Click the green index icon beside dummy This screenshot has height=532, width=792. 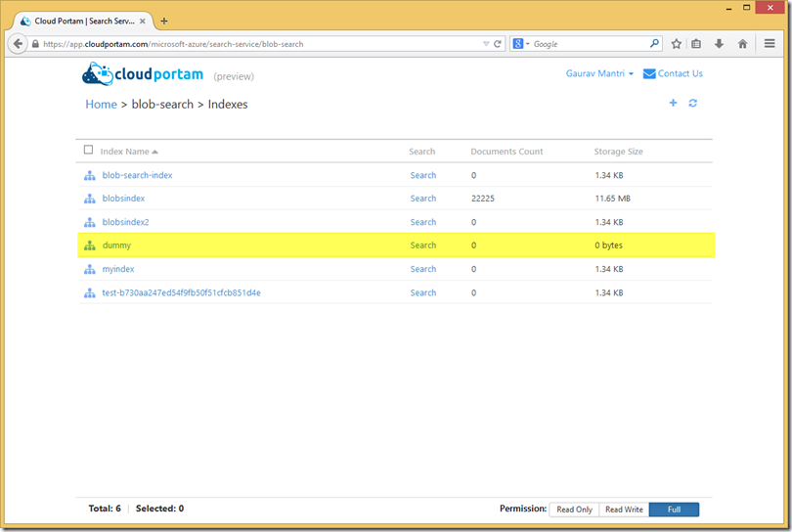point(90,245)
